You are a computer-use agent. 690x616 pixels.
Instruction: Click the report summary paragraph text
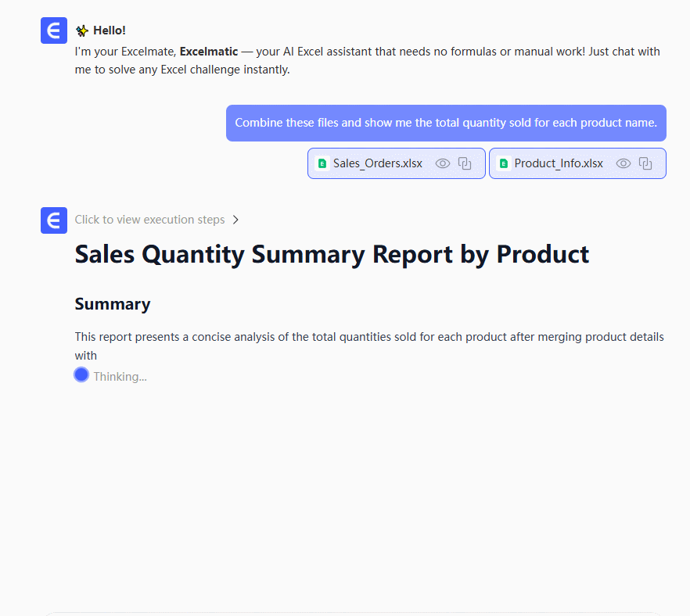click(369, 338)
